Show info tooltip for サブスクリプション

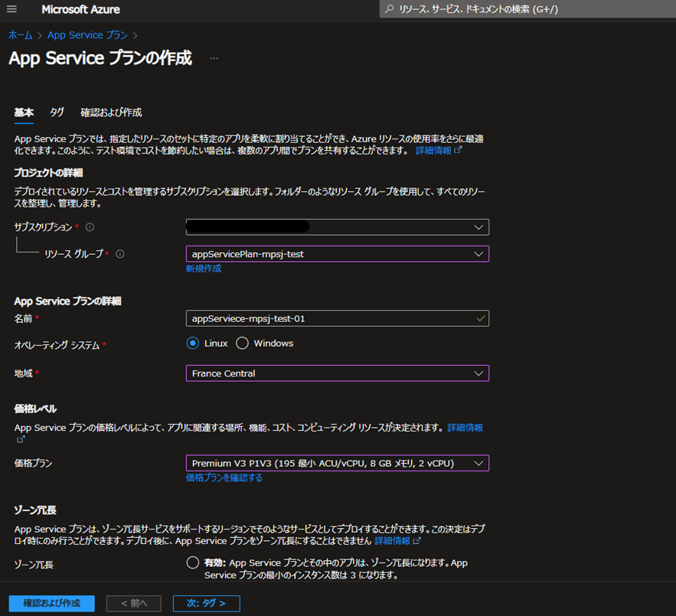tap(90, 227)
